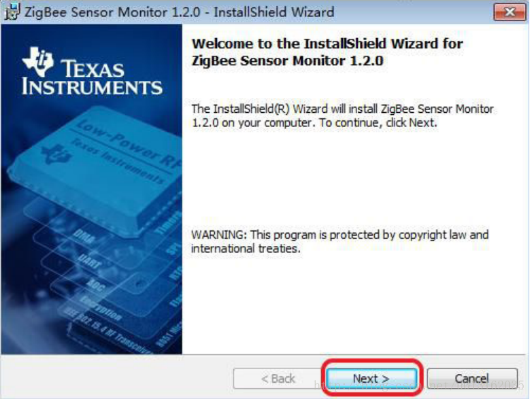532x399 pixels.
Task: Click the watermark URL near Cancel
Action: (x=419, y=385)
